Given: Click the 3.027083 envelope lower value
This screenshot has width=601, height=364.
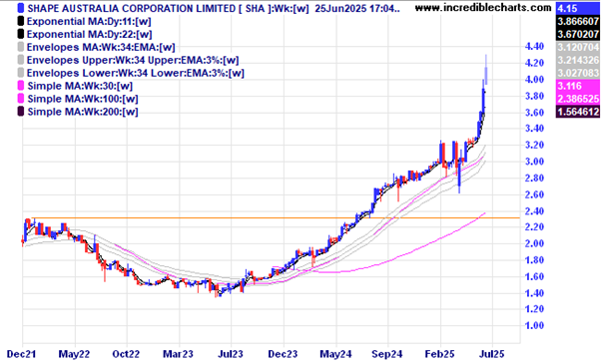Looking at the screenshot, I should click(578, 73).
